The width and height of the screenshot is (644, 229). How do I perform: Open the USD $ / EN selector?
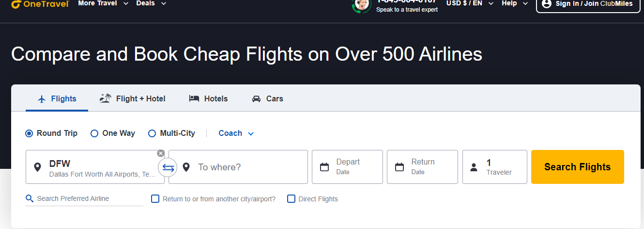coord(470,3)
